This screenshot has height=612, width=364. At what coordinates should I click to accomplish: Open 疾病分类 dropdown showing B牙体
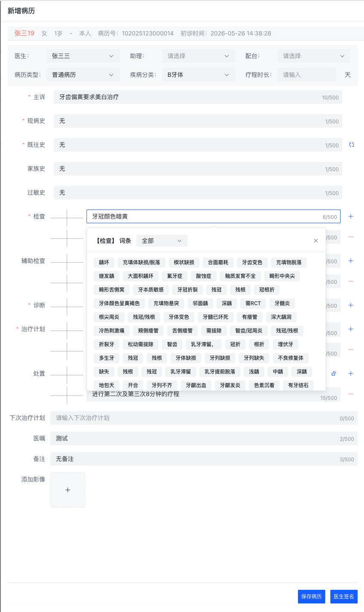[x=198, y=75]
